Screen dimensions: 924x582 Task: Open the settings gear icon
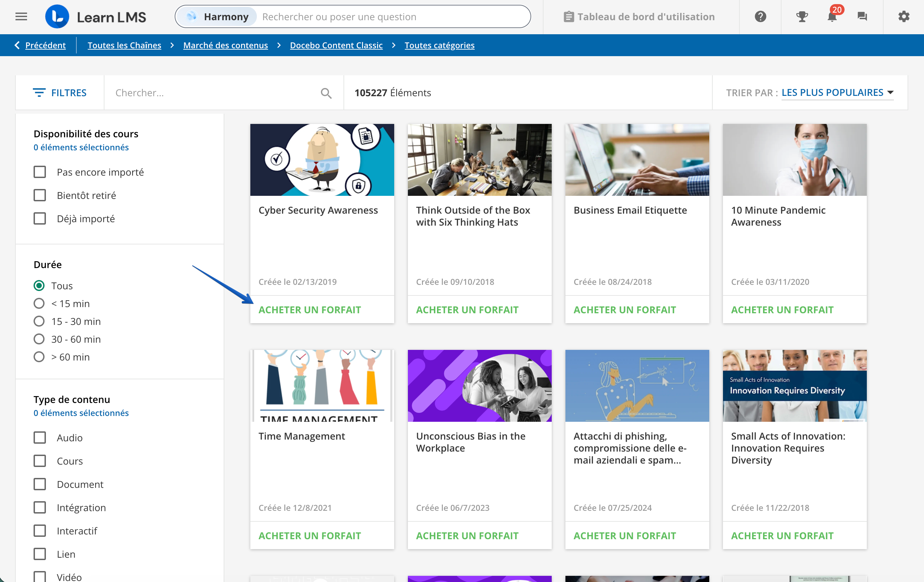[x=904, y=16]
